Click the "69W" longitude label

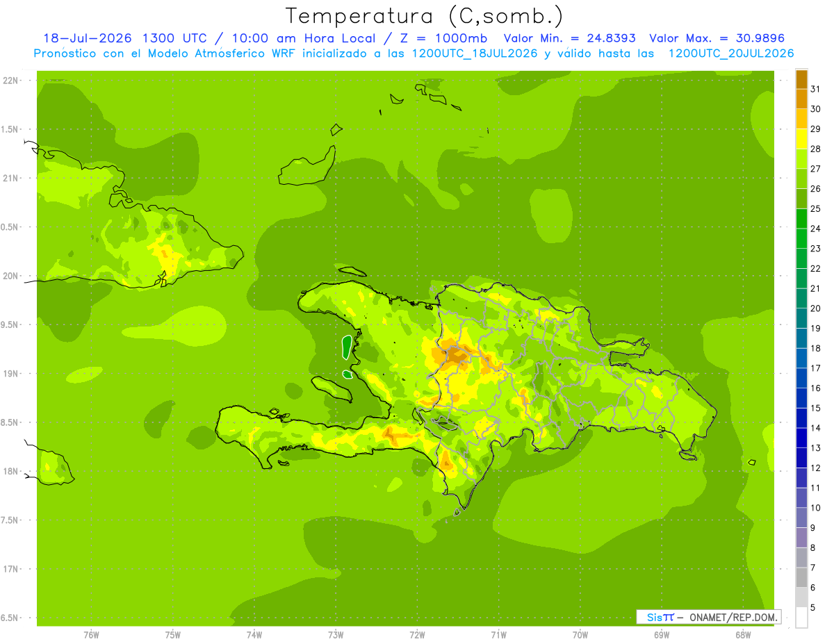point(662,635)
